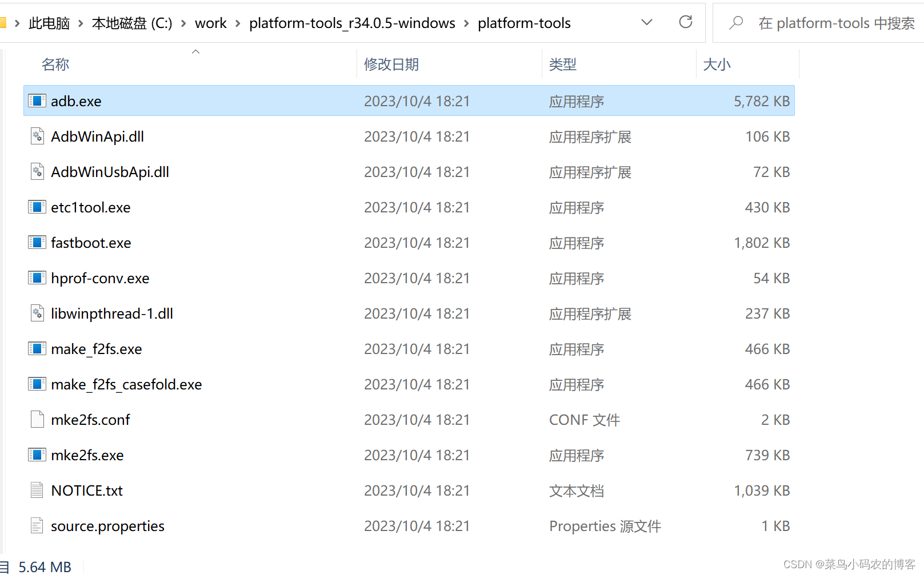
Task: Click the mke2fs.exe application icon
Action: pos(37,455)
